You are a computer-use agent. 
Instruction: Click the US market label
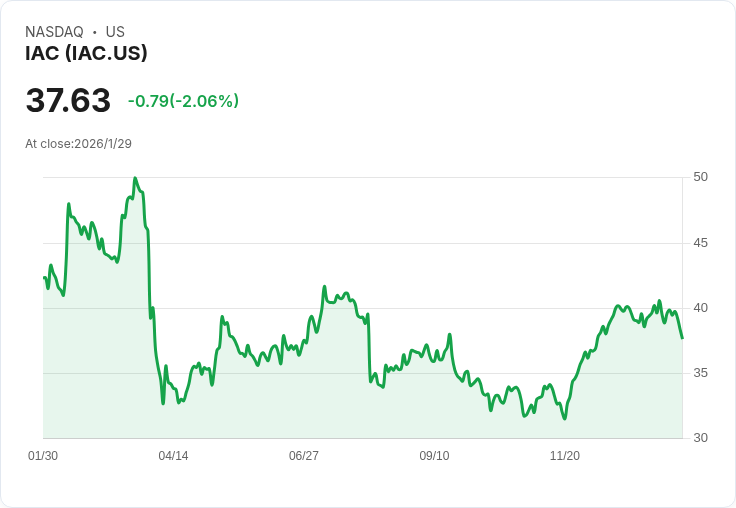115,32
